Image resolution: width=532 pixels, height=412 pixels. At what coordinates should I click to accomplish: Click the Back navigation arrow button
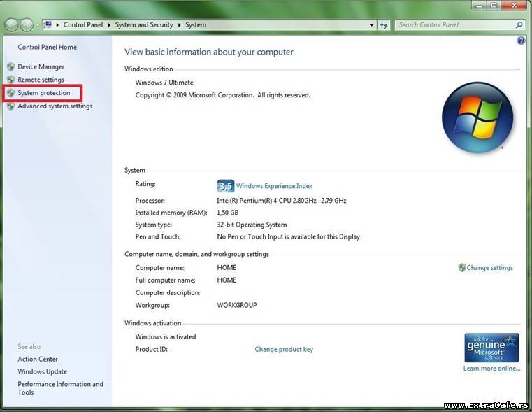(11, 24)
